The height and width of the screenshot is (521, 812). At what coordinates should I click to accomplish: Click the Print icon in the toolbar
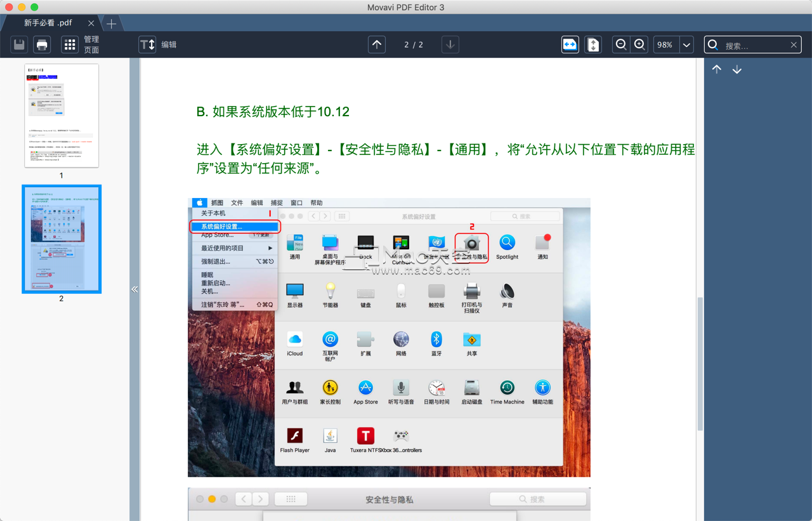(x=42, y=44)
